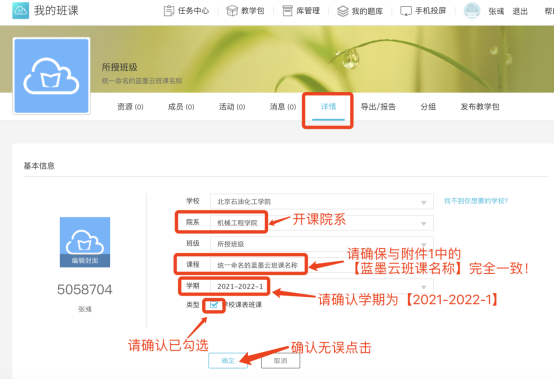Open the 发布教学包 tab
The image size is (554, 380).
pos(480,107)
